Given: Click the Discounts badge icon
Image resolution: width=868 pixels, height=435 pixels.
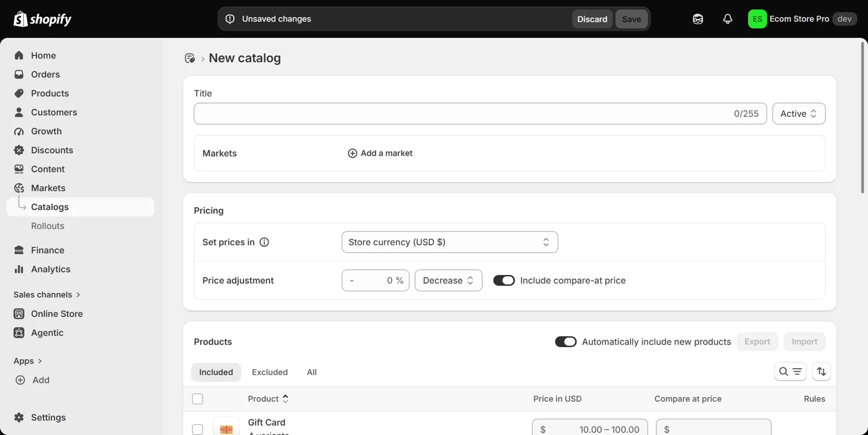Looking at the screenshot, I should pos(19,150).
